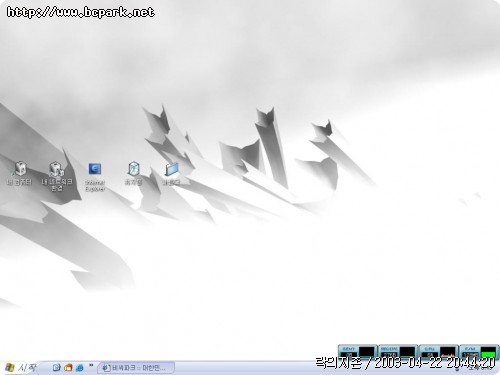Open the blue folder desktop icon

172,173
